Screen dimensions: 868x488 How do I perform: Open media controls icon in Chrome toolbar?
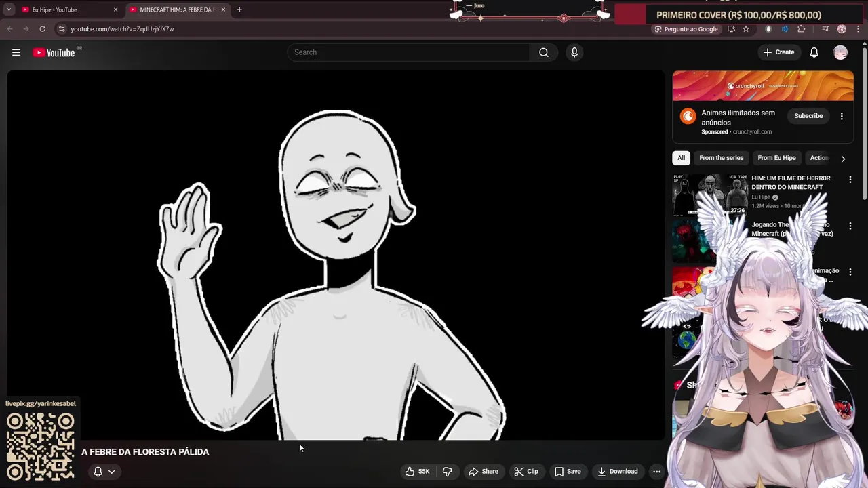point(825,29)
